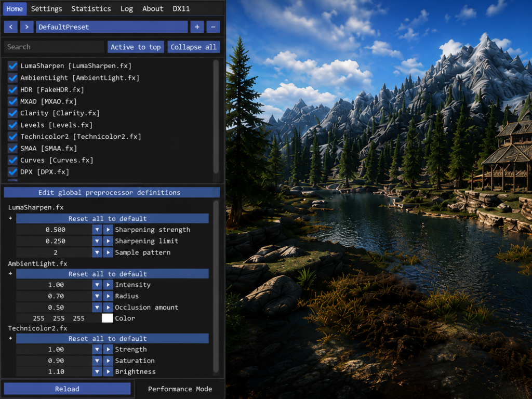The width and height of the screenshot is (532, 399).
Task: Disable the AmbientLight effect checkbox
Action: click(13, 78)
